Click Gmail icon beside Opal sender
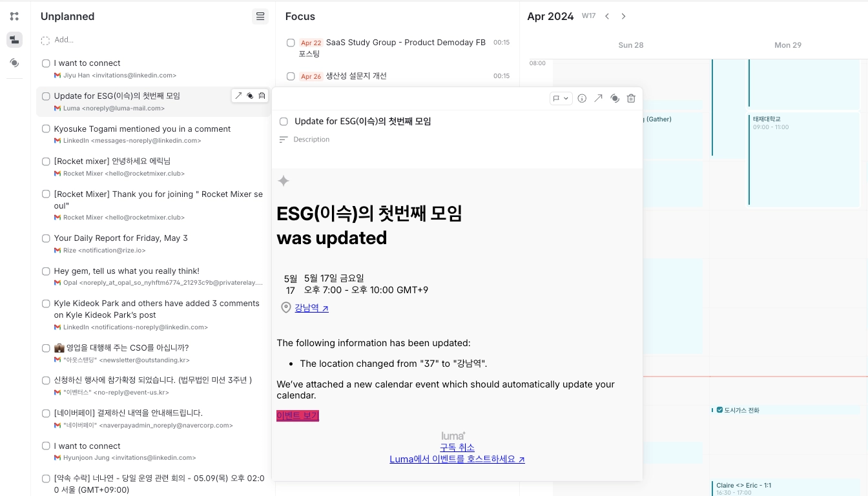This screenshot has height=496, width=868. click(x=57, y=283)
